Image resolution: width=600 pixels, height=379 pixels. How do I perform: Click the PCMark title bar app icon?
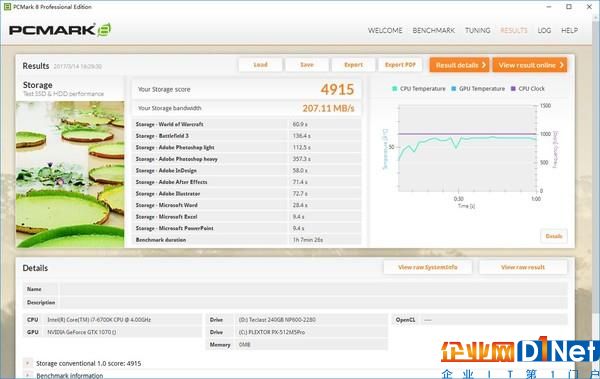click(7, 7)
